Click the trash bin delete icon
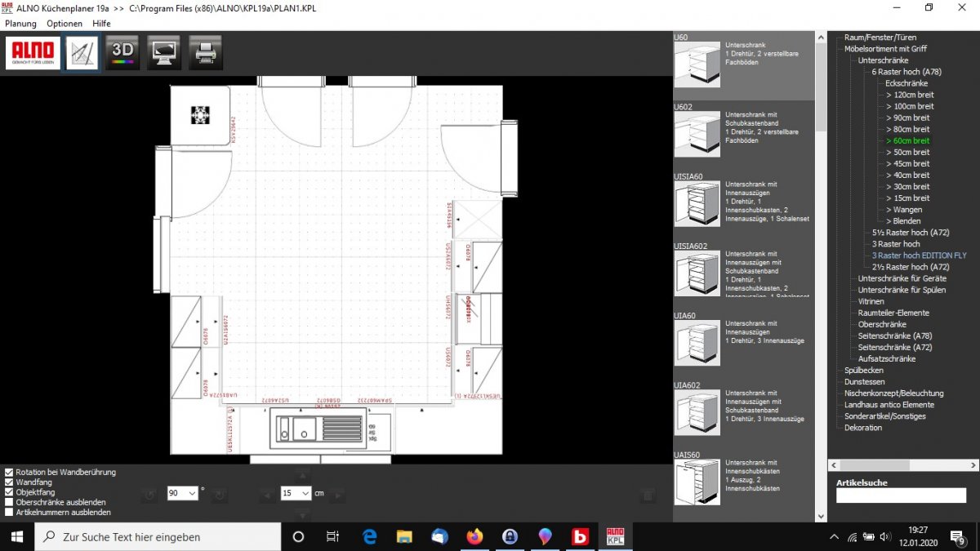Screen dimensions: 980x551 click(648, 495)
